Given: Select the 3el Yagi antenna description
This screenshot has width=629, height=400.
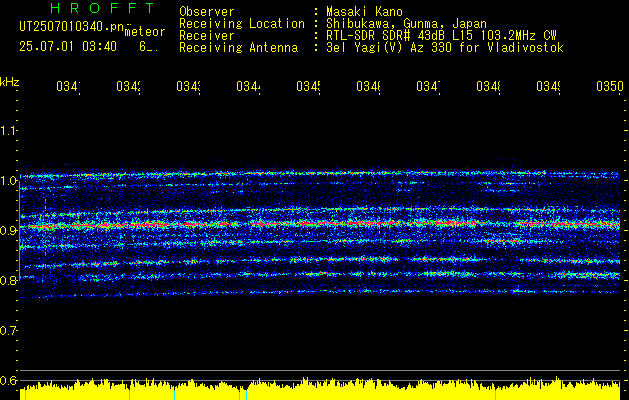Looking at the screenshot, I should (x=445, y=48).
